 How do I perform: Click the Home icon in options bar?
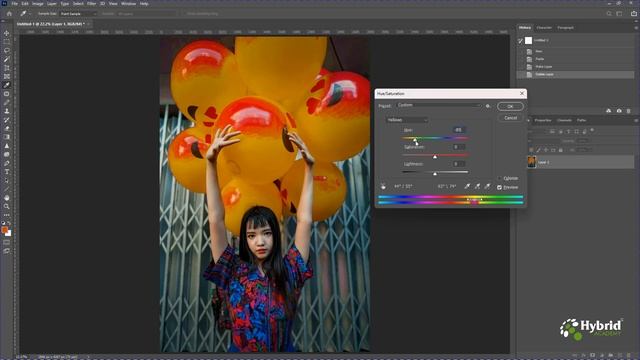9,13
